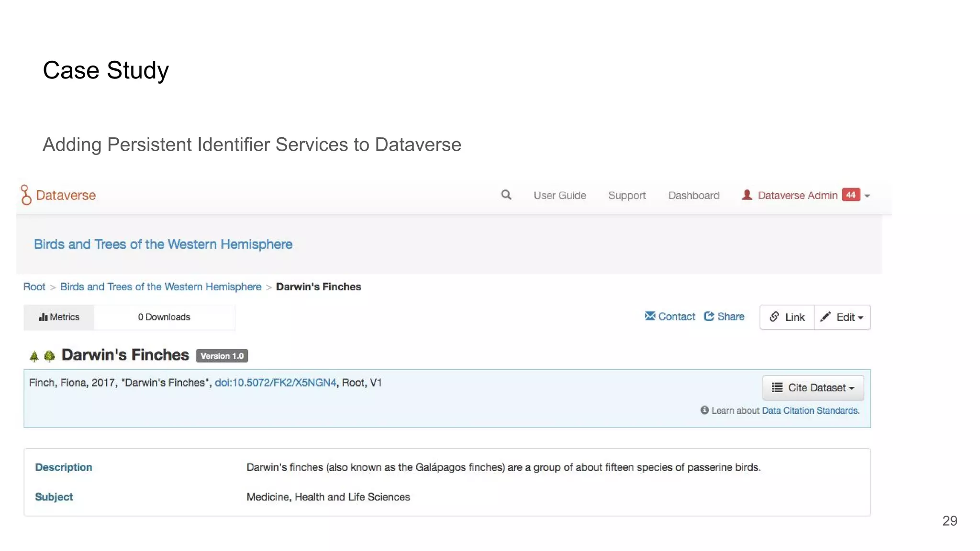Open the Support menu item
The image size is (980, 551).
tap(627, 195)
